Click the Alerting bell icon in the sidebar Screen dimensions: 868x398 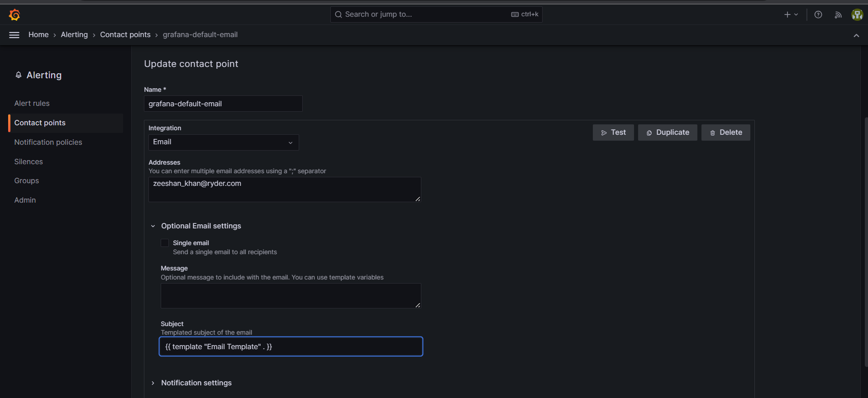(x=19, y=75)
